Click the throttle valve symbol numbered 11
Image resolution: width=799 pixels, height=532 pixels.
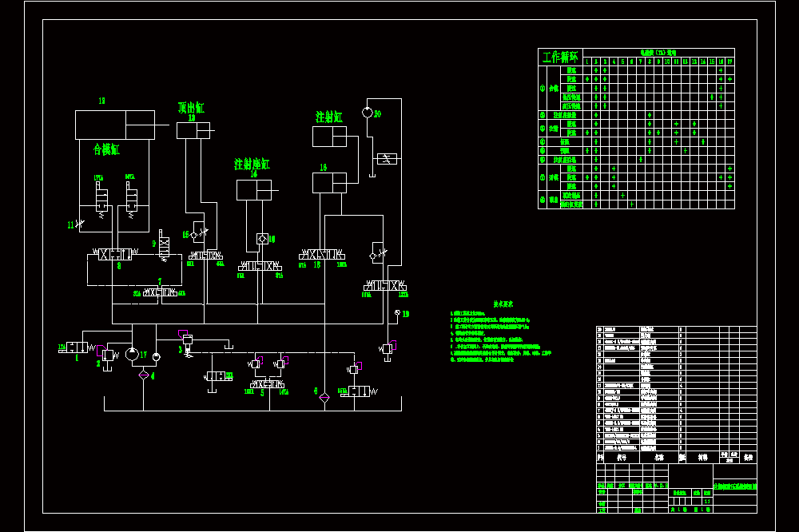tap(79, 223)
